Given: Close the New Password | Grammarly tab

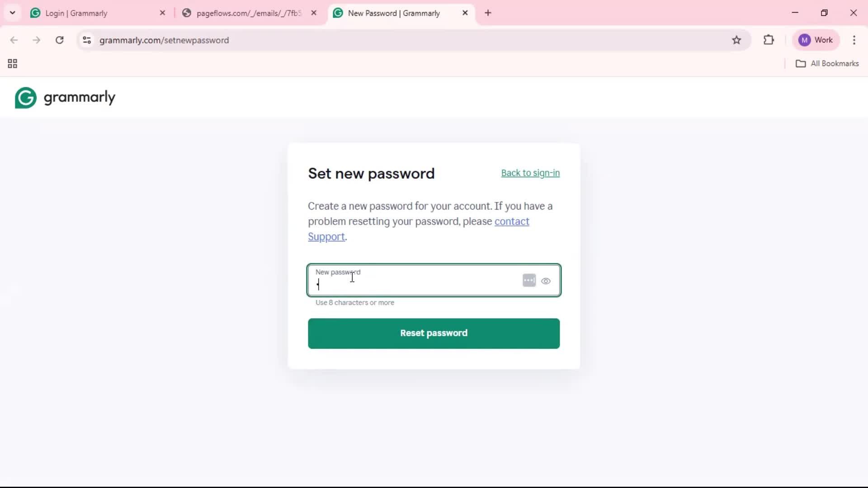Looking at the screenshot, I should tap(465, 13).
